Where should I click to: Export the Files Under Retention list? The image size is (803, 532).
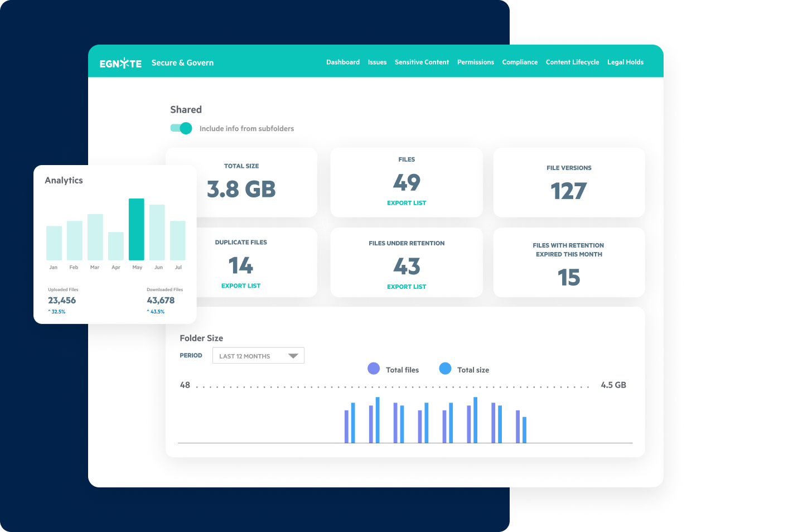click(x=407, y=286)
